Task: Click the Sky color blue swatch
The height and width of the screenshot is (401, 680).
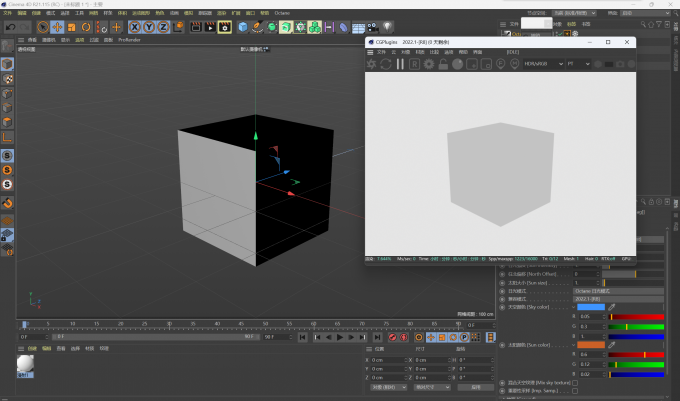Action: click(591, 307)
